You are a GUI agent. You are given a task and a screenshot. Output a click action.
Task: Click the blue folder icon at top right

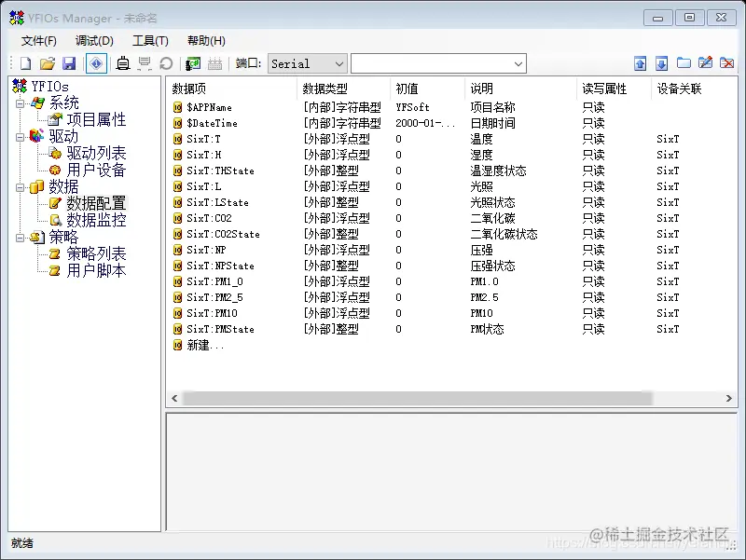pyautogui.click(x=684, y=62)
